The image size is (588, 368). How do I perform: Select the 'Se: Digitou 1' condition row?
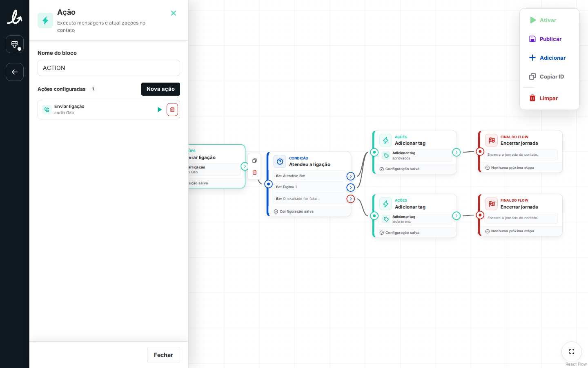pos(309,187)
